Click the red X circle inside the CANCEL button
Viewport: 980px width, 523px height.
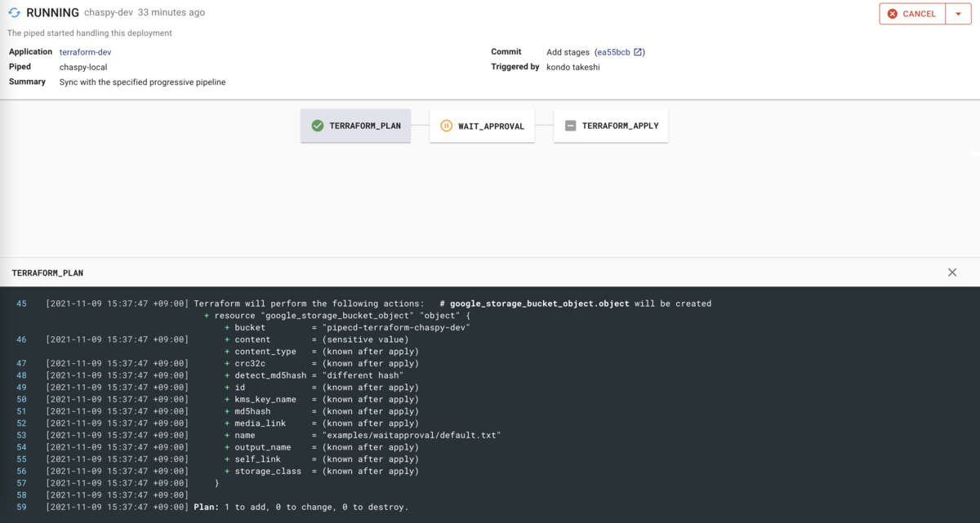893,14
